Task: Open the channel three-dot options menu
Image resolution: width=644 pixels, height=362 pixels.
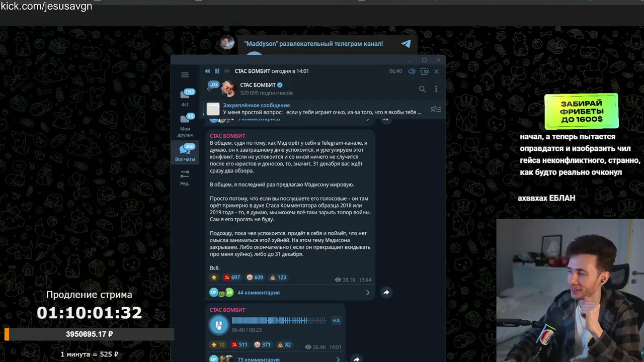Action: pos(436,89)
